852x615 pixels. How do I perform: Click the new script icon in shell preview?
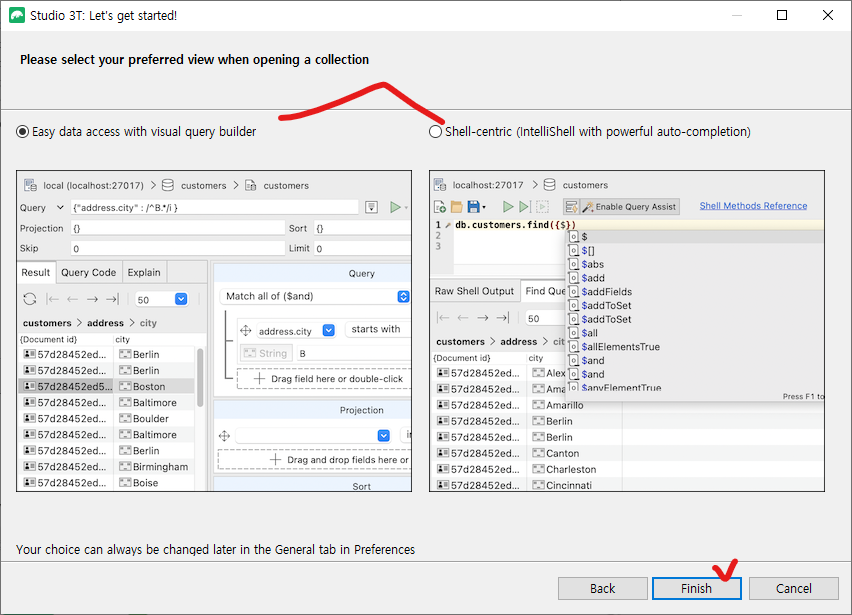[x=440, y=206]
